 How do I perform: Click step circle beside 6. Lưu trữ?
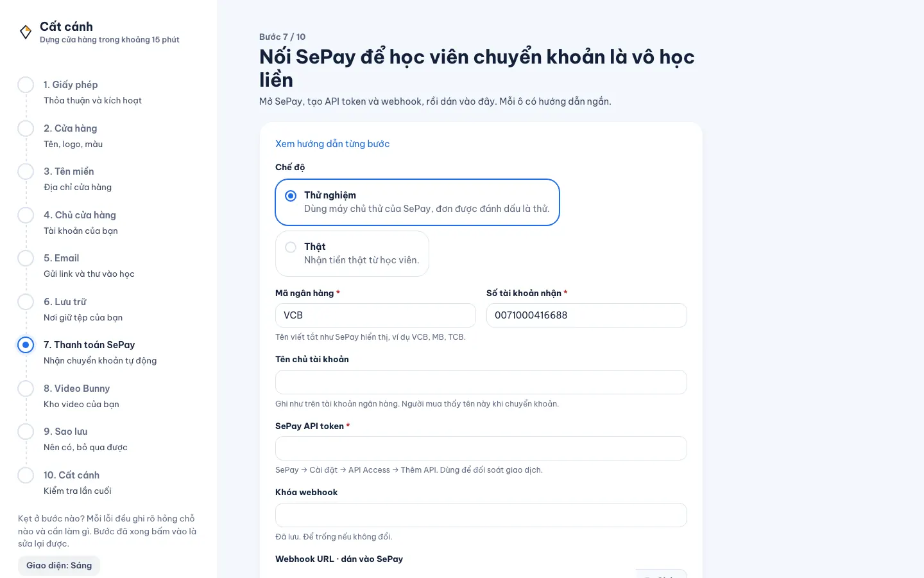[x=26, y=302]
